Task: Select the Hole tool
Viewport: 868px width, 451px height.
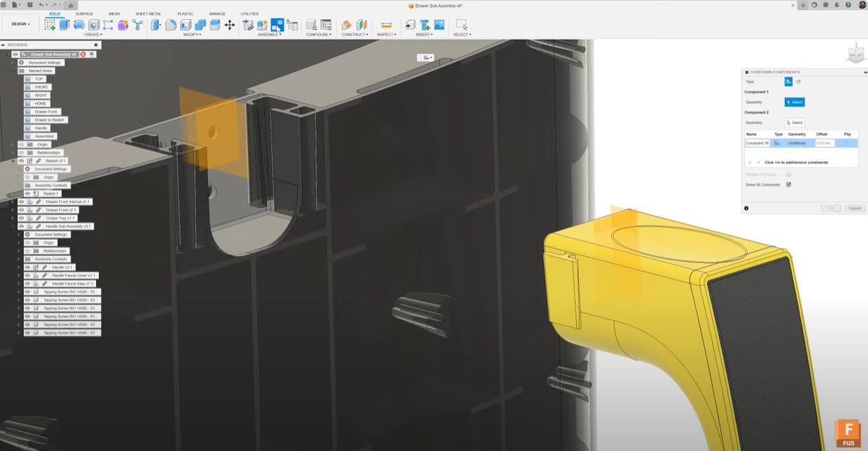Action: coord(93,25)
